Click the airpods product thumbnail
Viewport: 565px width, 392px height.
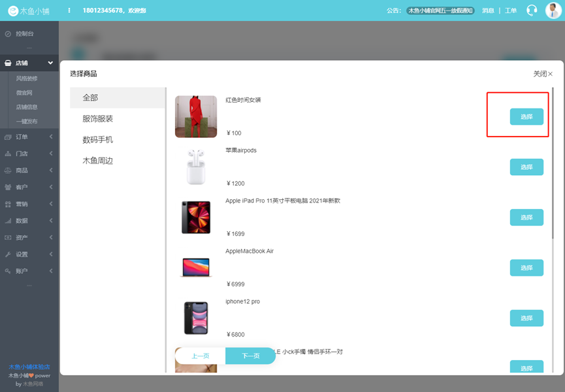[x=196, y=167]
